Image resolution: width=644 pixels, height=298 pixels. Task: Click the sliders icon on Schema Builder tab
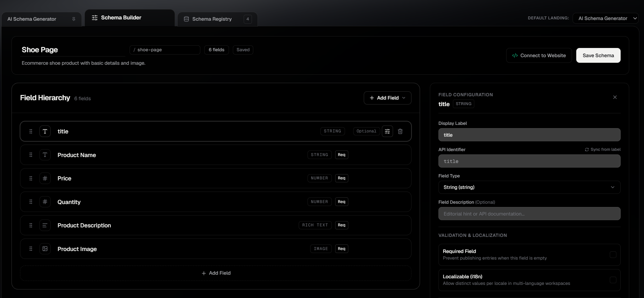pyautogui.click(x=95, y=18)
